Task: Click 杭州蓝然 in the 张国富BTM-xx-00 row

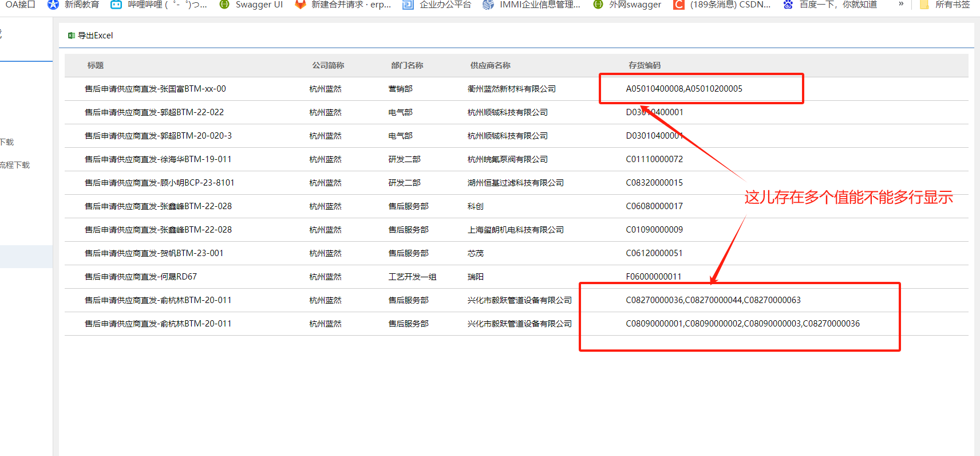Action: click(325, 89)
